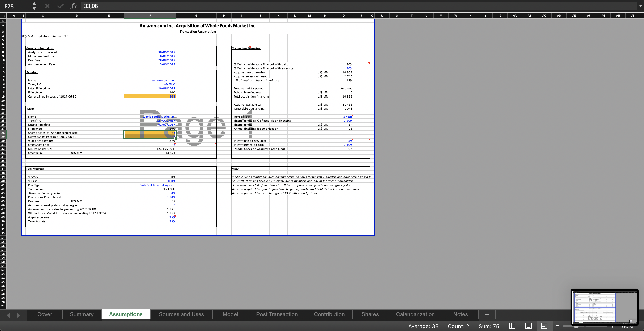This screenshot has height=331, width=644.
Task: Open the insert function fx button
Action: pyautogui.click(x=74, y=6)
